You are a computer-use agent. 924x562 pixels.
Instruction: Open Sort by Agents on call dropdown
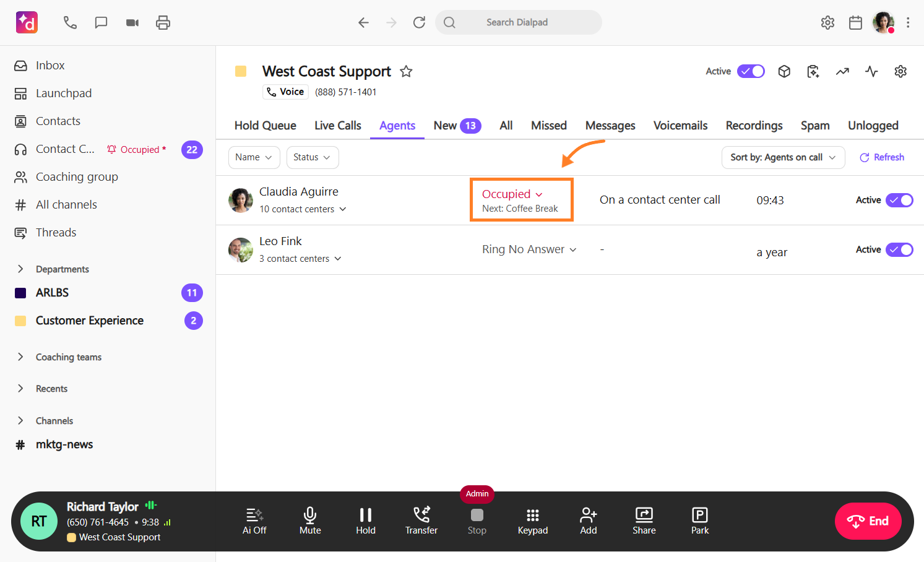coord(783,157)
